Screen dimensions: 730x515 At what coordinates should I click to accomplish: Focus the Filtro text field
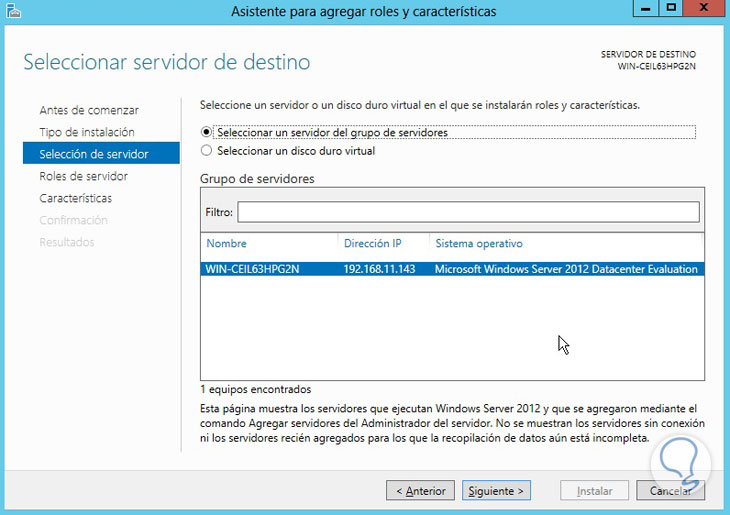pyautogui.click(x=468, y=212)
